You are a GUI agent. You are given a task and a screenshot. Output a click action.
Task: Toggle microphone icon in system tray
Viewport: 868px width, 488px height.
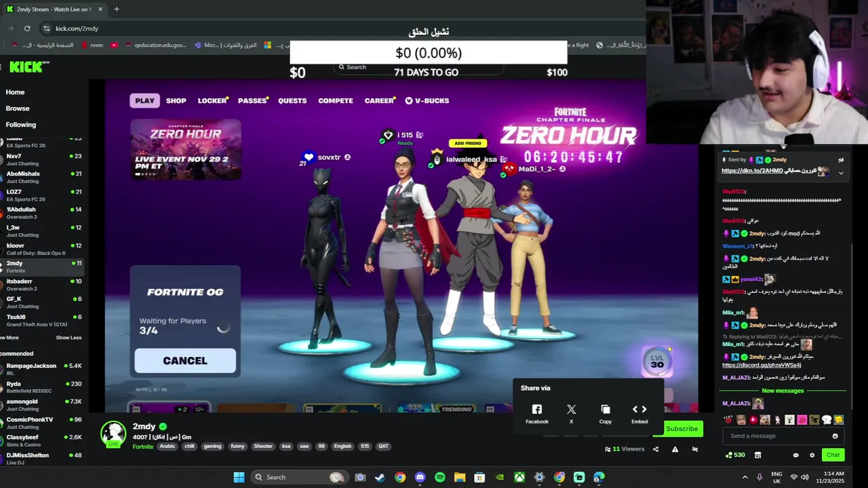[x=759, y=477]
